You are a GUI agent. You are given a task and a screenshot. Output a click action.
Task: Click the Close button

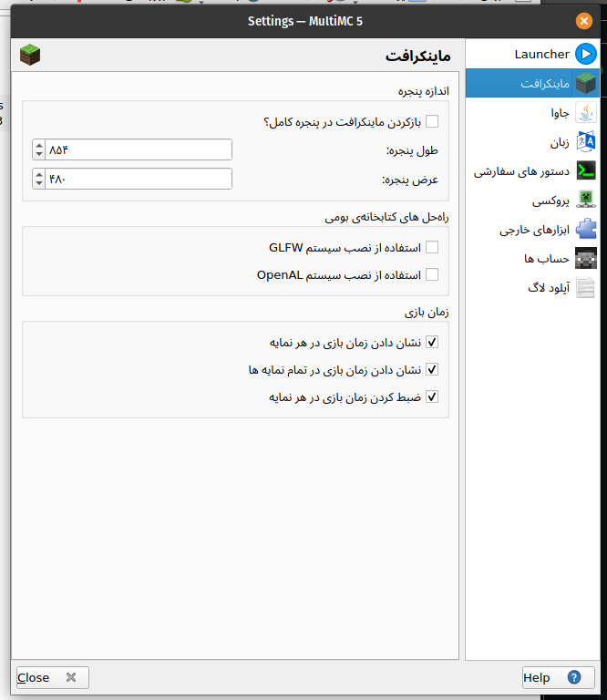coord(53,677)
